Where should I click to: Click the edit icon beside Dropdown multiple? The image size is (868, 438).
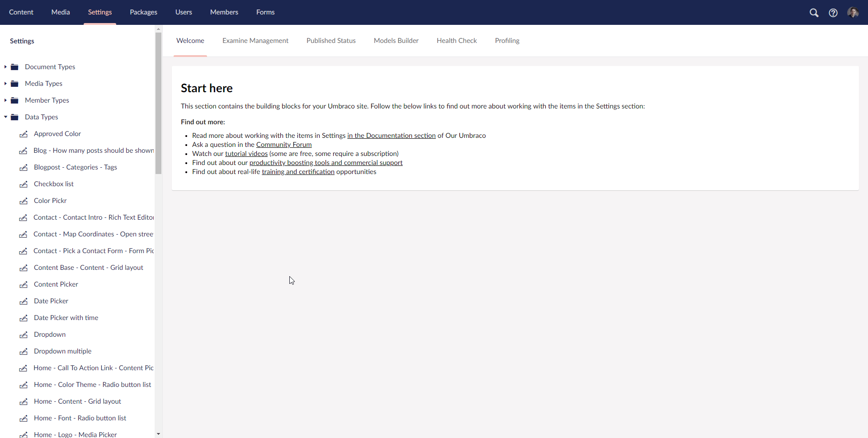point(24,352)
